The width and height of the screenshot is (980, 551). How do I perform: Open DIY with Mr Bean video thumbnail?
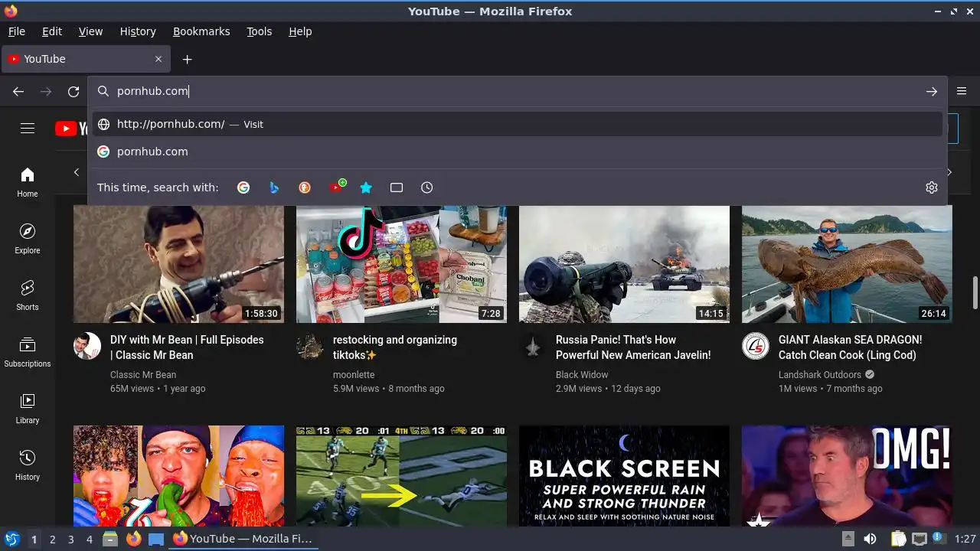pos(178,264)
